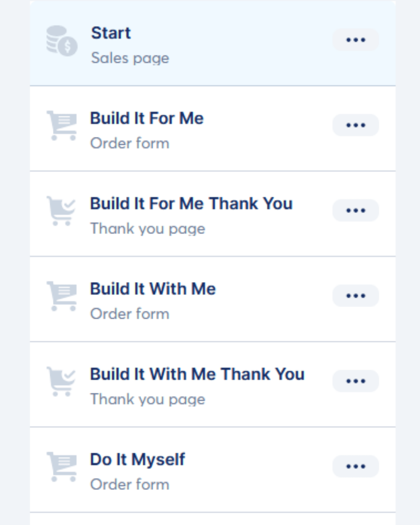Open the three-dot menu on Build It With Me Thank You
Viewport: 420px width, 525px height.
(355, 381)
